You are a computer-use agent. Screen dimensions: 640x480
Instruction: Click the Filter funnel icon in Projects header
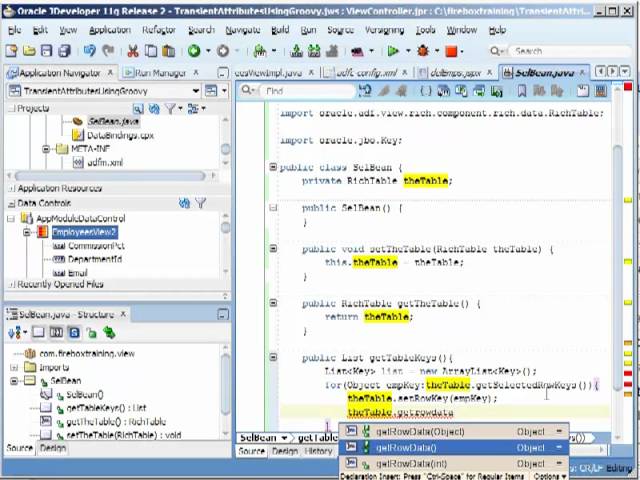[170, 109]
